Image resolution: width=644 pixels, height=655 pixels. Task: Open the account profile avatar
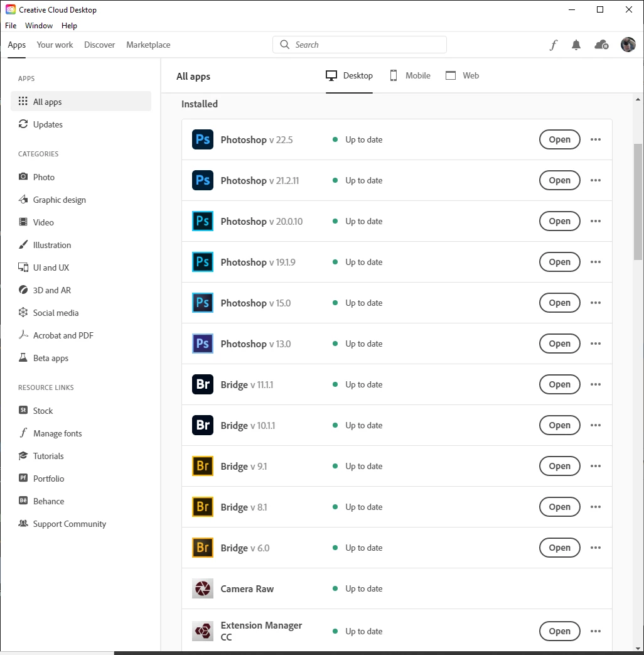(628, 45)
